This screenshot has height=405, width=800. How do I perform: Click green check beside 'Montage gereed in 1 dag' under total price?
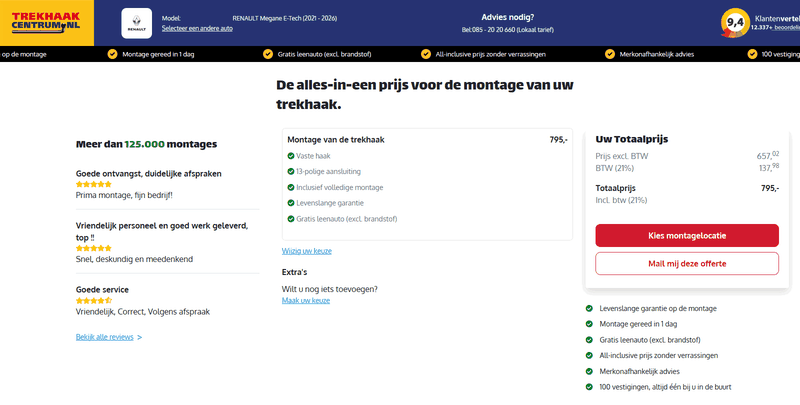click(589, 324)
